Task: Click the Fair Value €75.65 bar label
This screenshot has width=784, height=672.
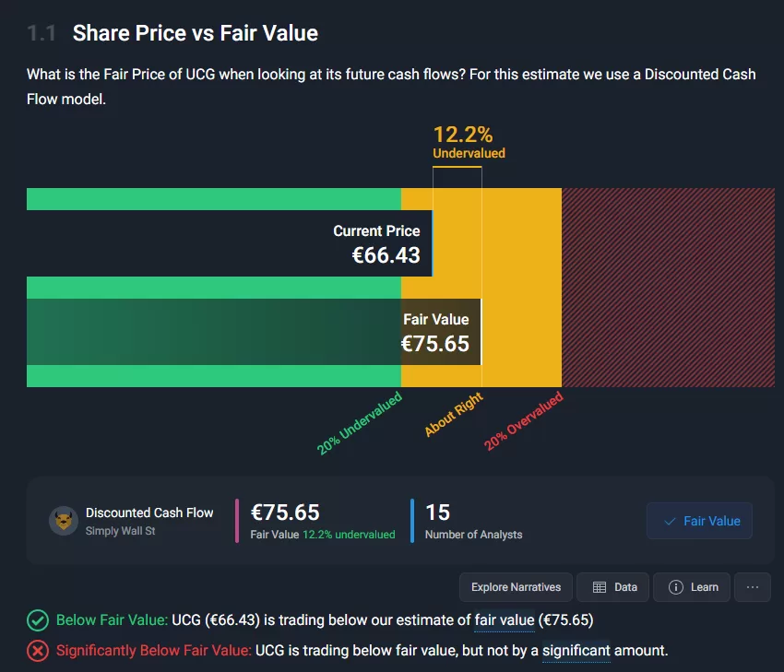Action: 435,333
